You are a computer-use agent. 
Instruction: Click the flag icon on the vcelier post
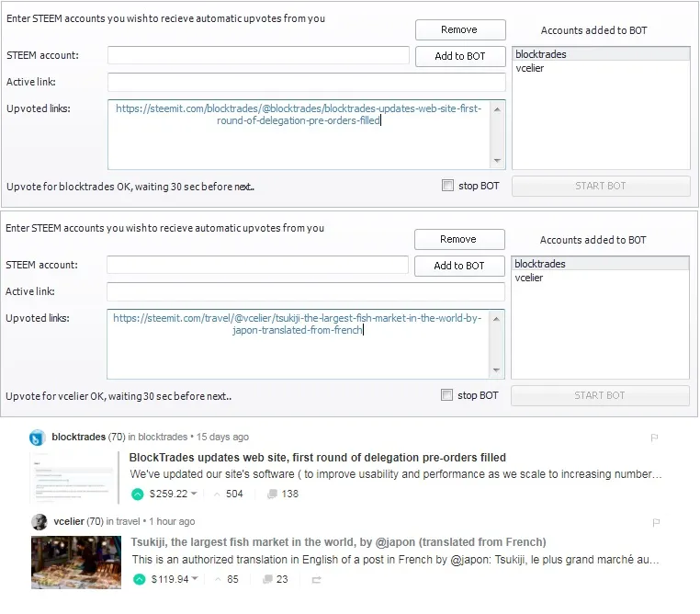click(x=656, y=522)
